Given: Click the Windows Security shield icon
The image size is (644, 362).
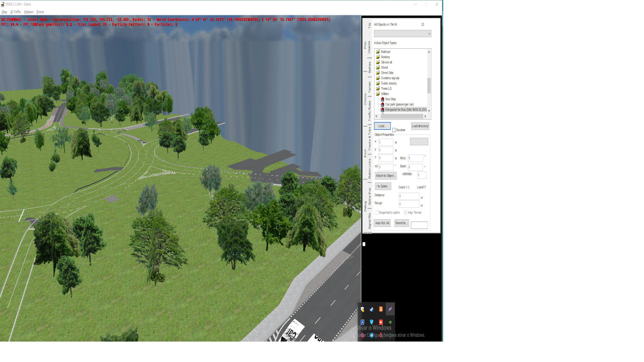Looking at the screenshot, I should coord(363,309).
